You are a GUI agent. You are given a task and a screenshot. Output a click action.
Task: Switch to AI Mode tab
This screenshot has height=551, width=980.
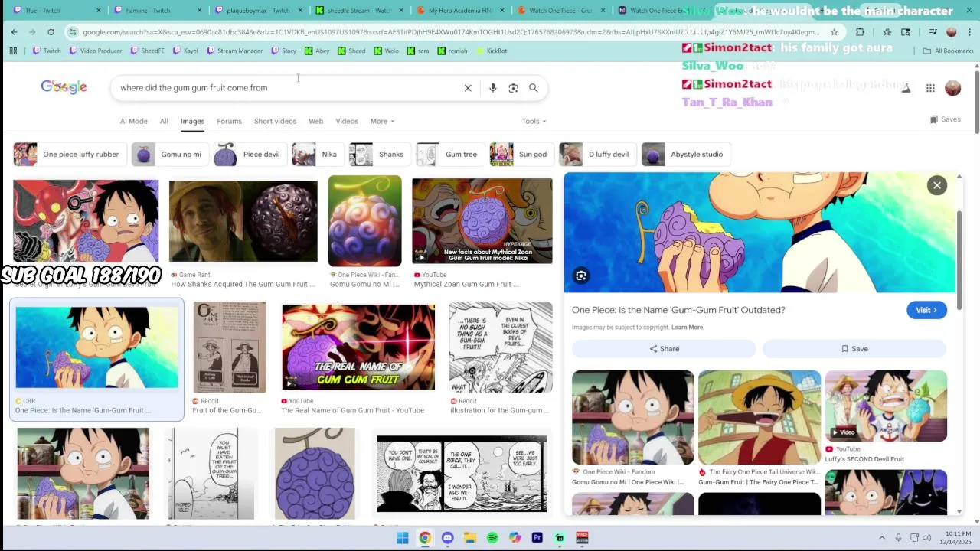(x=133, y=121)
